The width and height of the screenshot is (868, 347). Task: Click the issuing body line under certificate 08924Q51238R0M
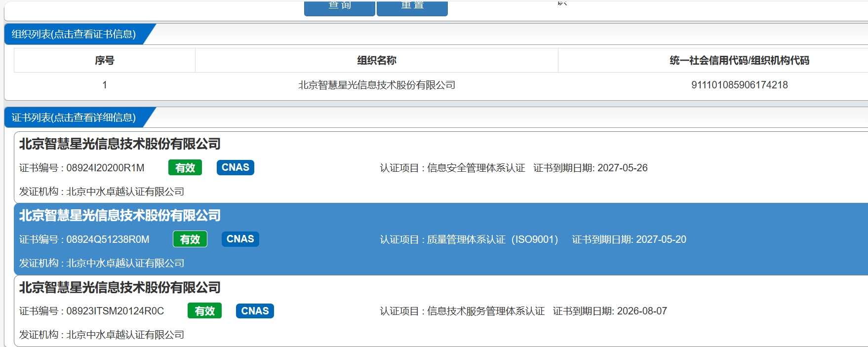pyautogui.click(x=102, y=263)
